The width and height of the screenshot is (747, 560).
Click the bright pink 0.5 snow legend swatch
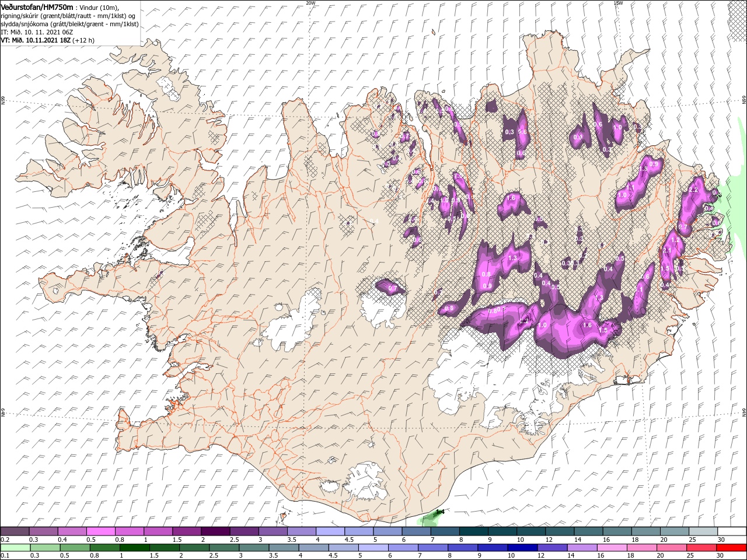pos(101,531)
